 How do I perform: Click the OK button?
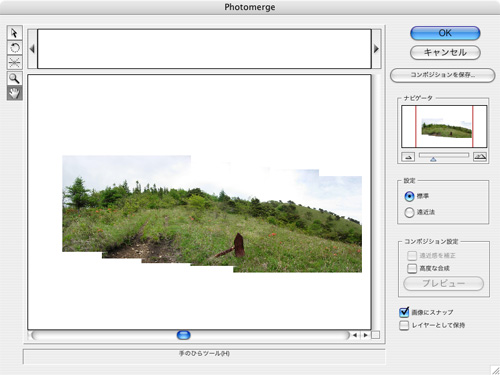point(445,33)
